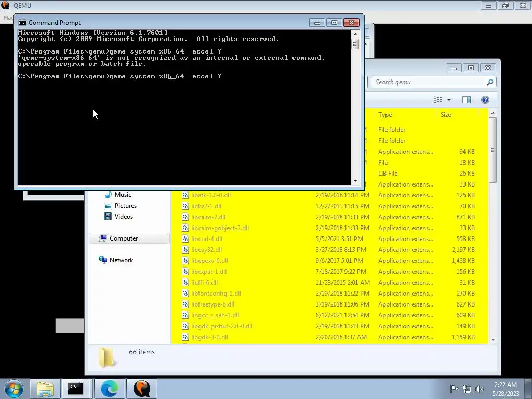Click Explorer vertical scrollbar thumb
The height and width of the screenshot is (399, 532).
coord(493,150)
